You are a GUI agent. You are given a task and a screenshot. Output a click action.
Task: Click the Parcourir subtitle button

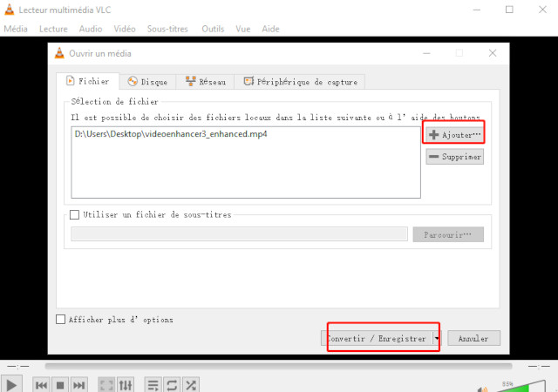[x=448, y=234]
